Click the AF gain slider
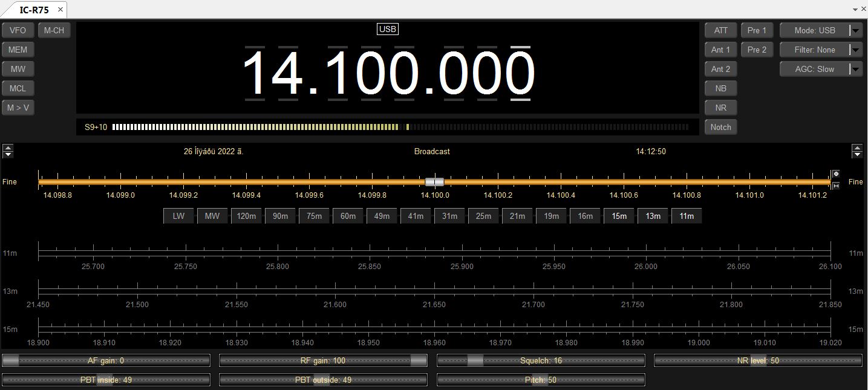Screen dimensions: 868x390 (106, 360)
